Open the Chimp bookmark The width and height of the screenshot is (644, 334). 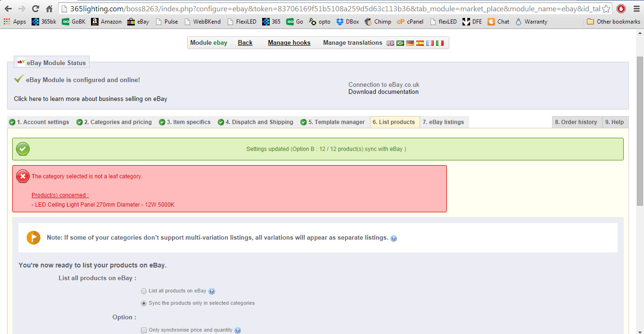(x=378, y=22)
